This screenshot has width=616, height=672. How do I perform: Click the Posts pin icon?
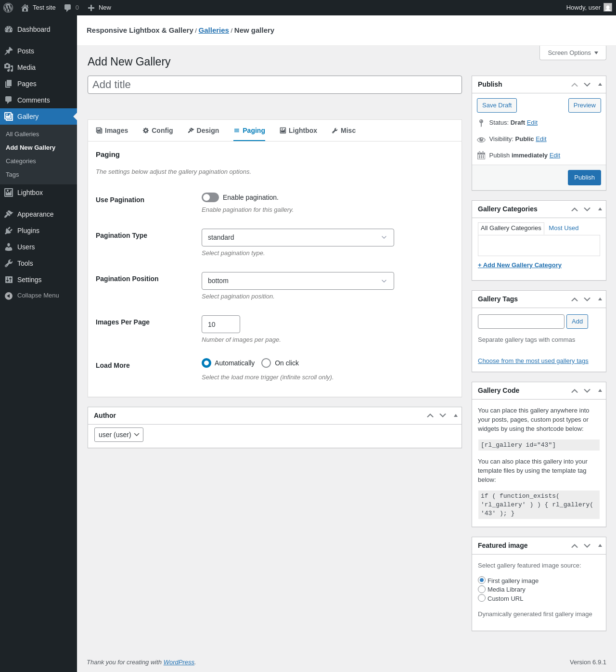pyautogui.click(x=9, y=51)
